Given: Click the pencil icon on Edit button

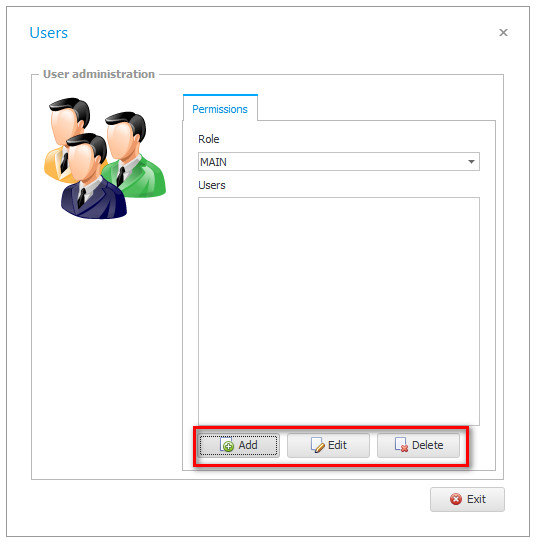Looking at the screenshot, I should pos(317,445).
